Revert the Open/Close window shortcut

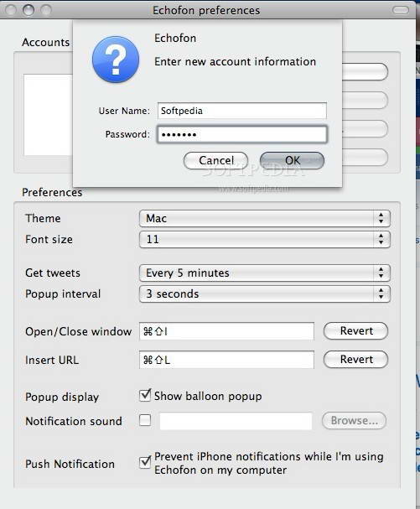pyautogui.click(x=355, y=331)
